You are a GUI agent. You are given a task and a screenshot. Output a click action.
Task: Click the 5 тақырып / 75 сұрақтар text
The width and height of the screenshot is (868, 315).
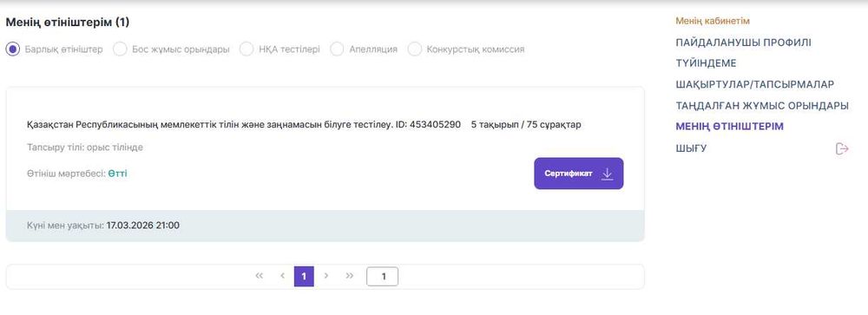click(526, 125)
